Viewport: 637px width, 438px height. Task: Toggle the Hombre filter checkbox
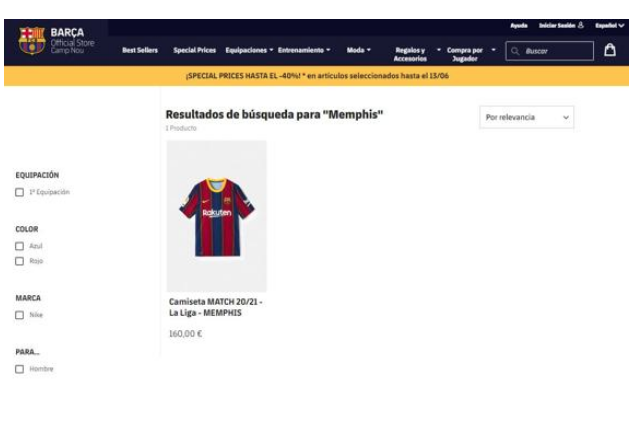click(x=20, y=369)
